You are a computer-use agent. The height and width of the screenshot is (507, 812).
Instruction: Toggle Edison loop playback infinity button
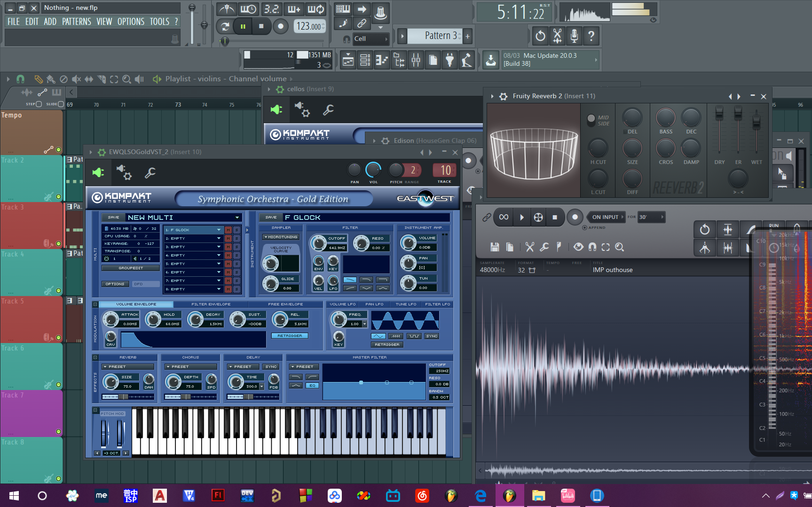click(x=504, y=217)
